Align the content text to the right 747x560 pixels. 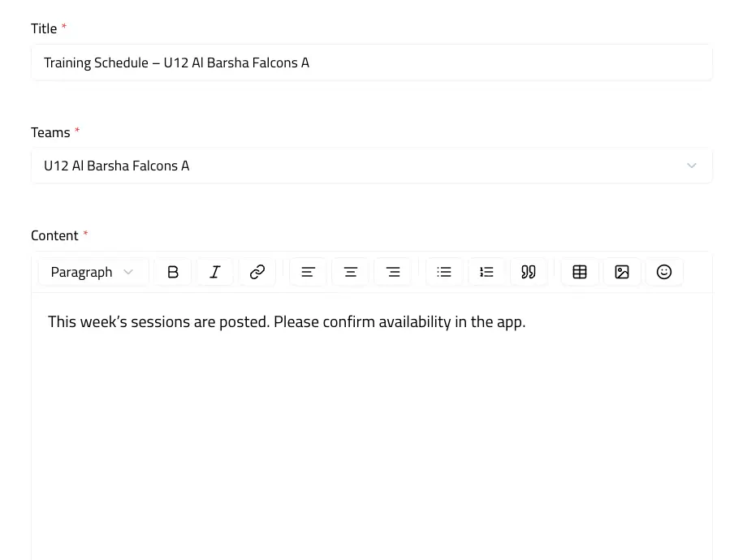[x=393, y=272]
